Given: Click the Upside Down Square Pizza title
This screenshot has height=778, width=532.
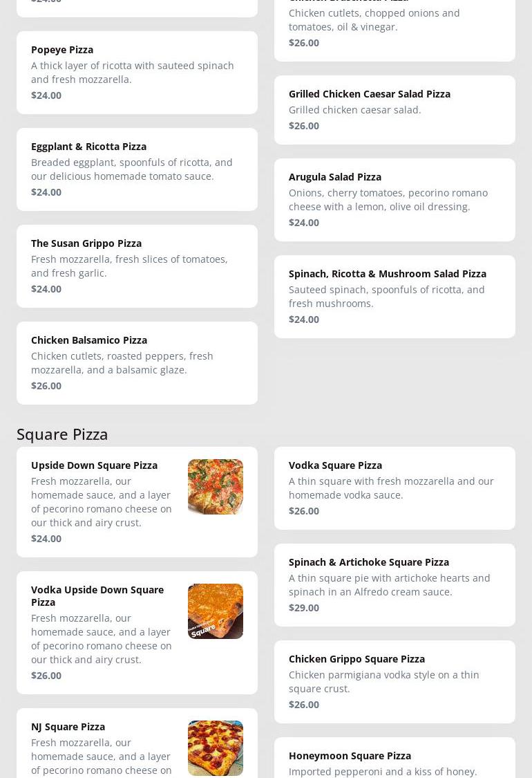Looking at the screenshot, I should [x=94, y=465].
